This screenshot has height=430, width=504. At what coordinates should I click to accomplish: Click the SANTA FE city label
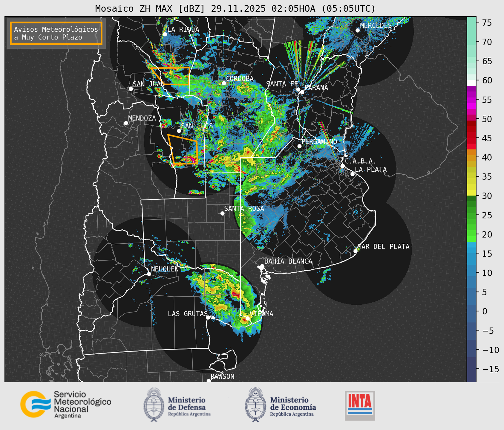pos(282,84)
